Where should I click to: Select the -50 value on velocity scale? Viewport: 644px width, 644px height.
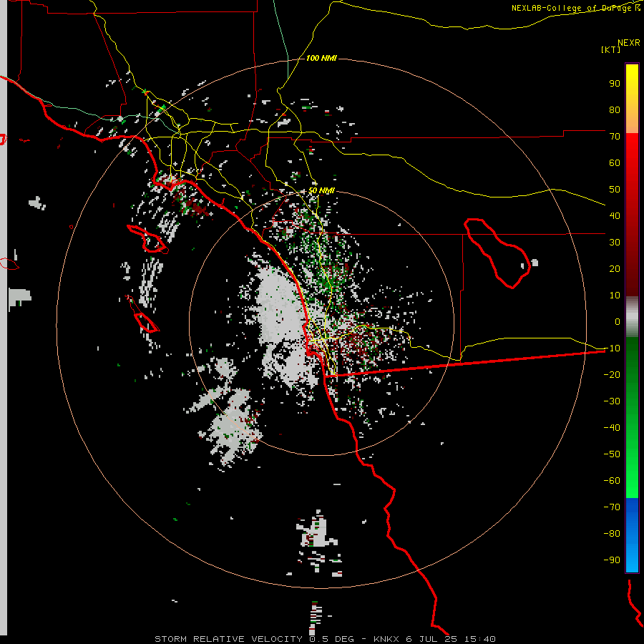coord(612,454)
